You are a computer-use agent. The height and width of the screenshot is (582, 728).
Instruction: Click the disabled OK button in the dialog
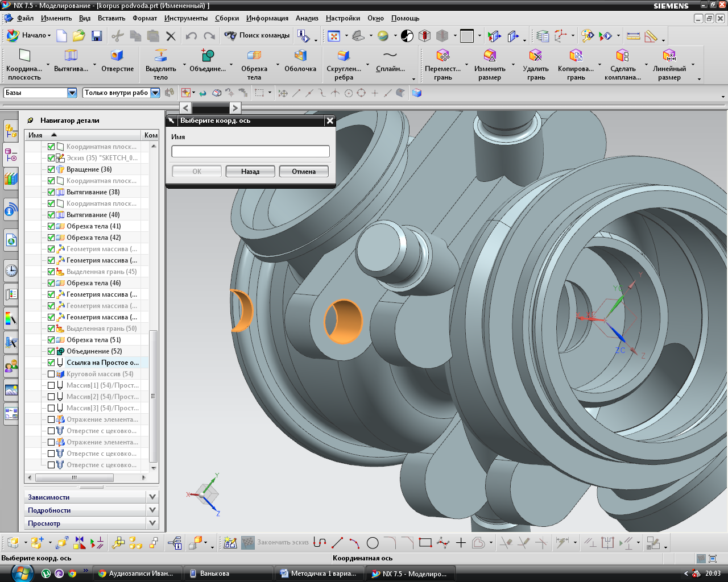click(197, 171)
